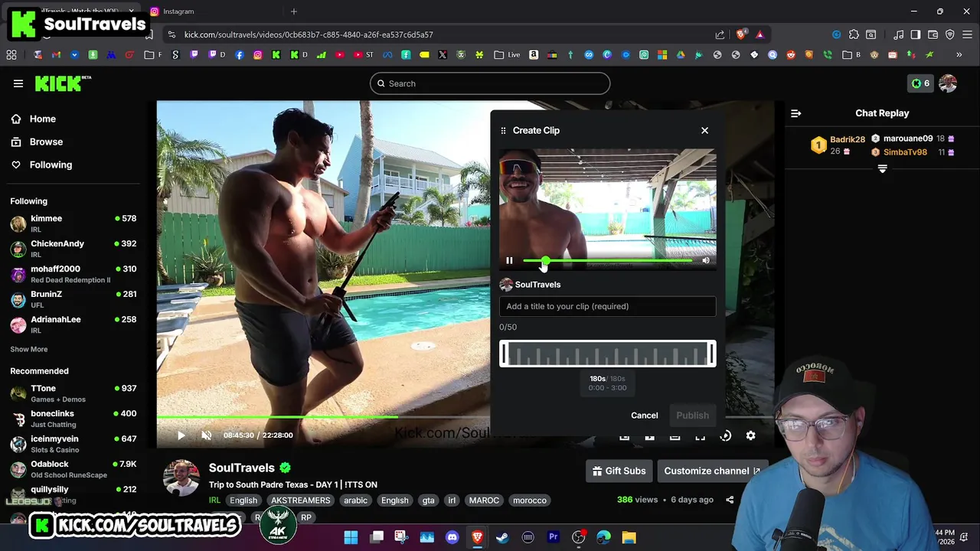Image resolution: width=980 pixels, height=551 pixels.
Task: Open kimmee channel in Following list
Action: 73,223
